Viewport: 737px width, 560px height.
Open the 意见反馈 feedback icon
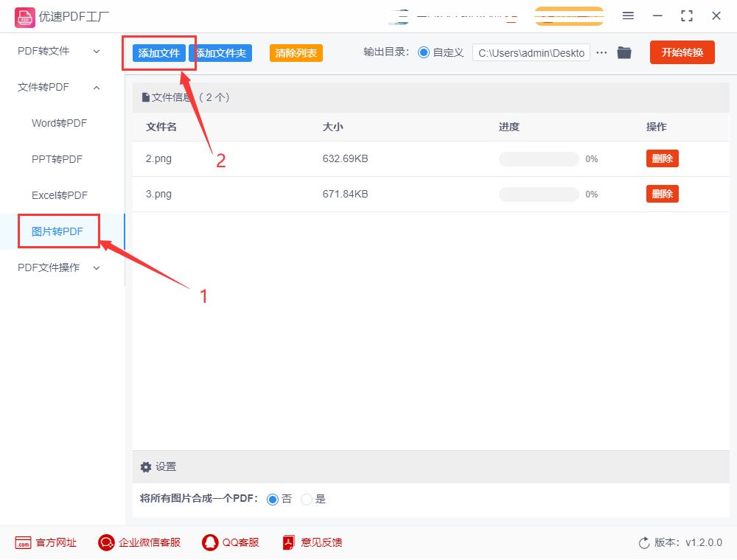point(289,542)
